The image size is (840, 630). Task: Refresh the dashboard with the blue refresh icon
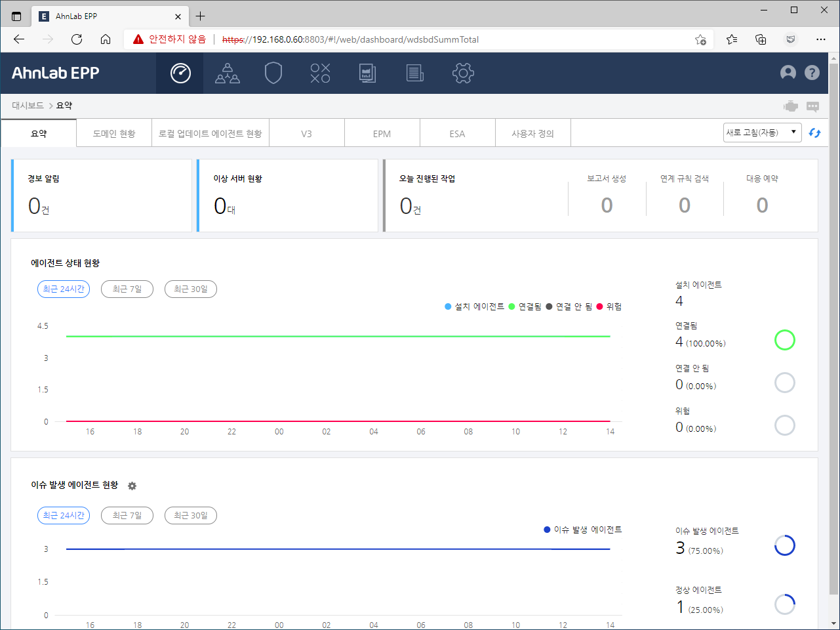[x=814, y=132]
